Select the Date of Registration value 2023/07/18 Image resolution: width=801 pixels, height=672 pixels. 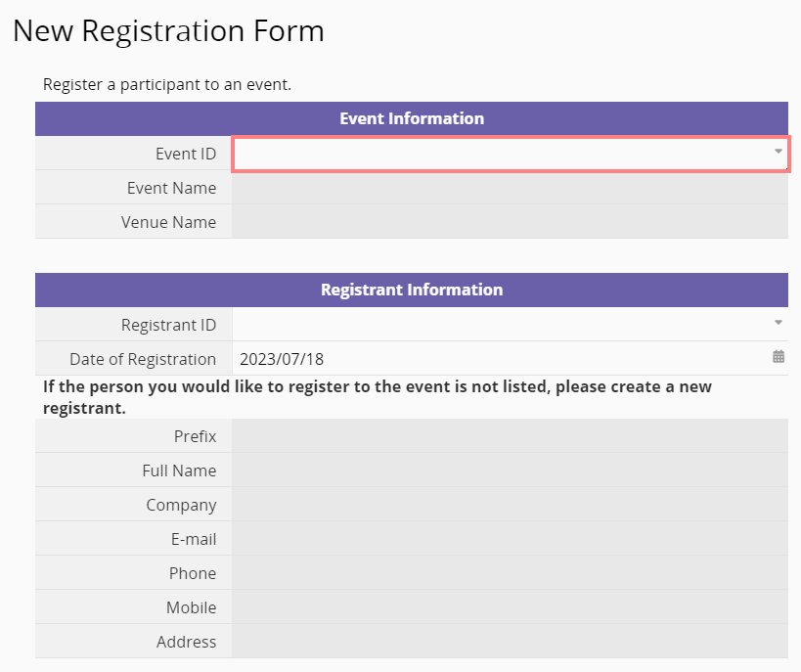pos(282,359)
